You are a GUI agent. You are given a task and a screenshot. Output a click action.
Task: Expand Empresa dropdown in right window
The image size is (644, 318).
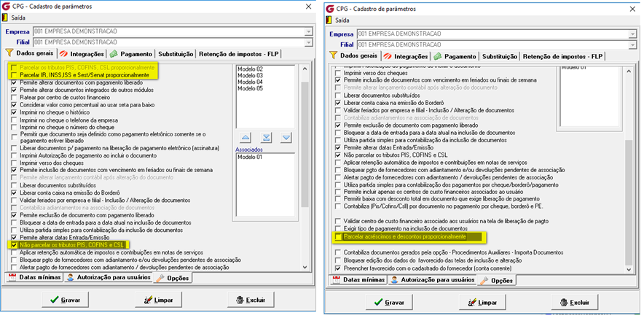[x=632, y=34]
